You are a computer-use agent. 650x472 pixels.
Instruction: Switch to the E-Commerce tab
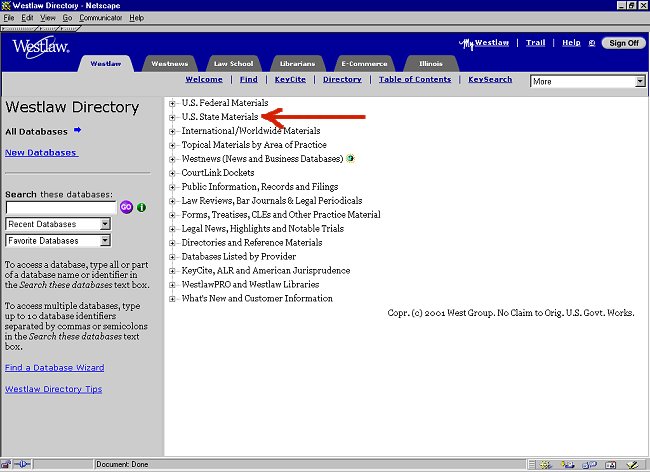pos(364,64)
